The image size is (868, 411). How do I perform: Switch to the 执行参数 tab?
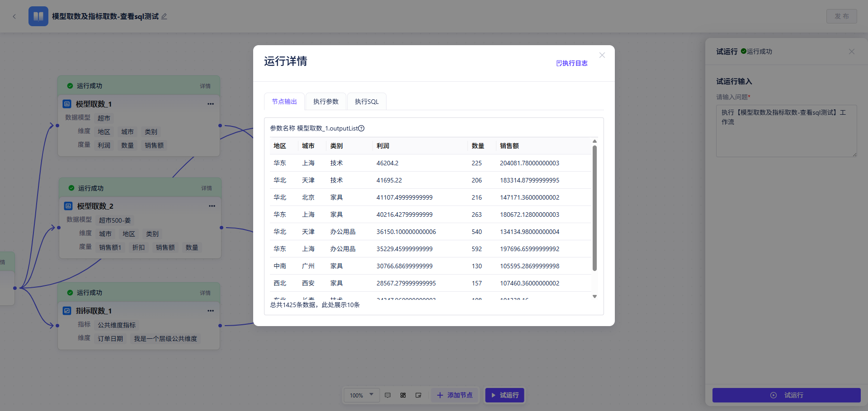click(326, 102)
